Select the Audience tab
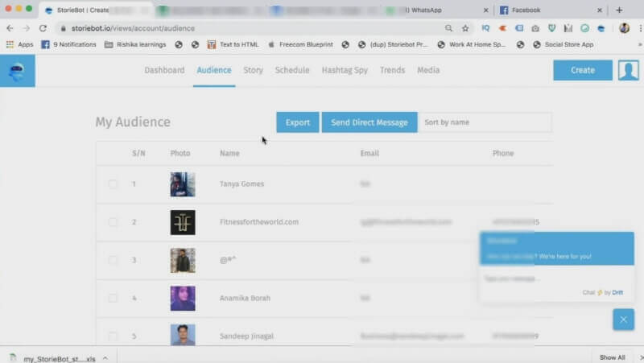The height and width of the screenshot is (363, 644). pos(214,70)
